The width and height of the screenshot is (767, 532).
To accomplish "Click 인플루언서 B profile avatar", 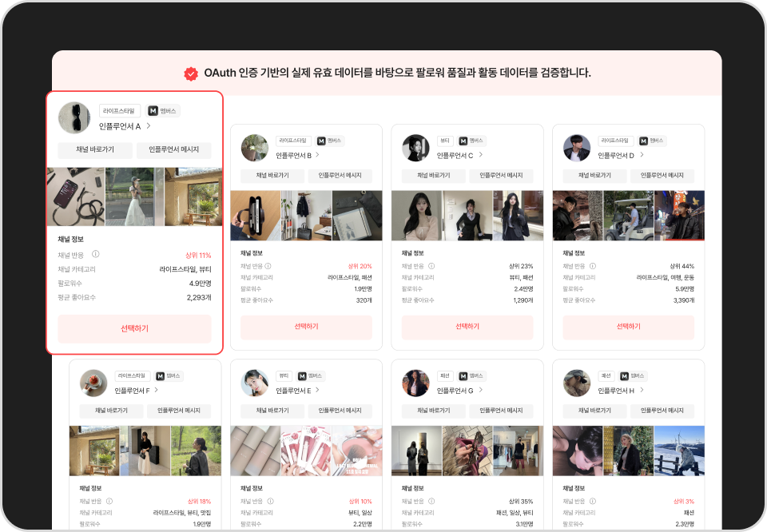I will tap(255, 148).
